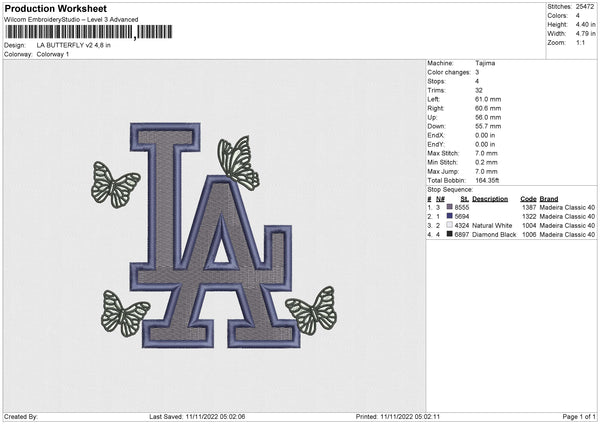Click the 'Production Worksheet' title
Image resolution: width=600 pixels, height=424 pixels.
[x=56, y=8]
